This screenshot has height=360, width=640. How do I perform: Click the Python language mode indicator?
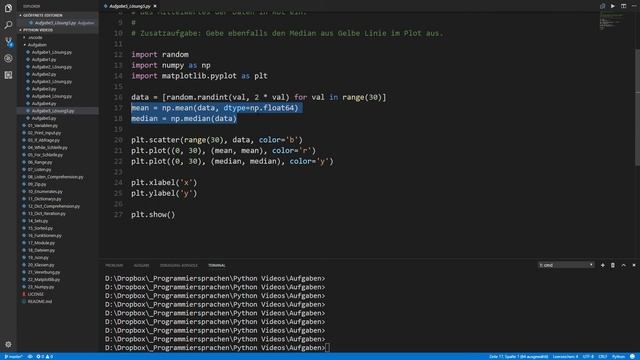click(618, 356)
